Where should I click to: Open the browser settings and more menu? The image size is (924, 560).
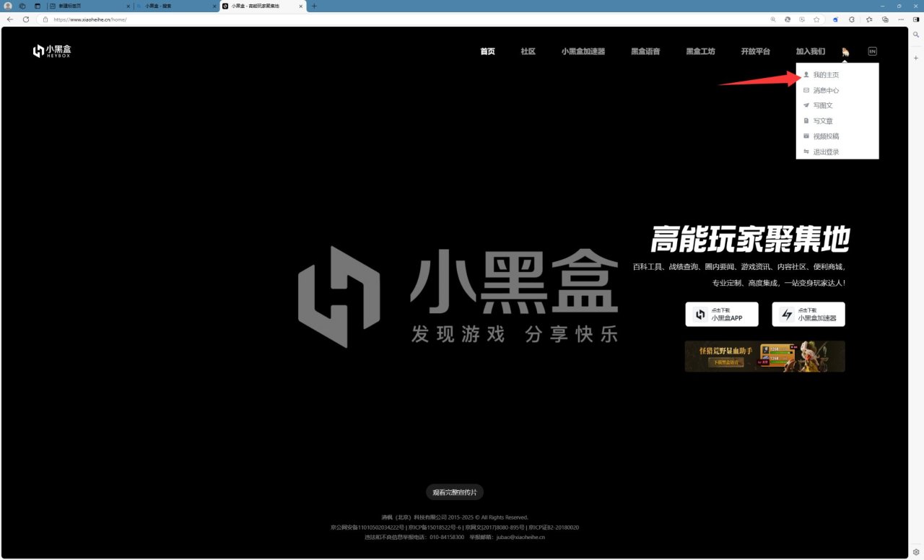pyautogui.click(x=901, y=19)
